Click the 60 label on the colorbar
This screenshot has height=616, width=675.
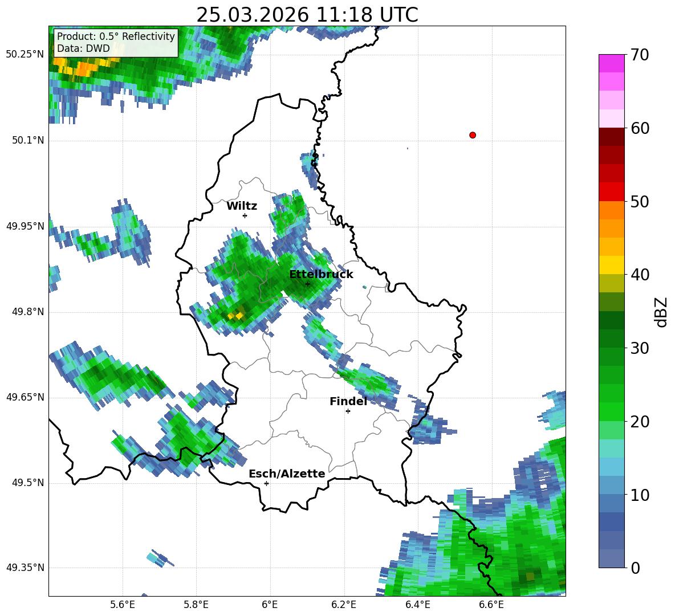(639, 128)
